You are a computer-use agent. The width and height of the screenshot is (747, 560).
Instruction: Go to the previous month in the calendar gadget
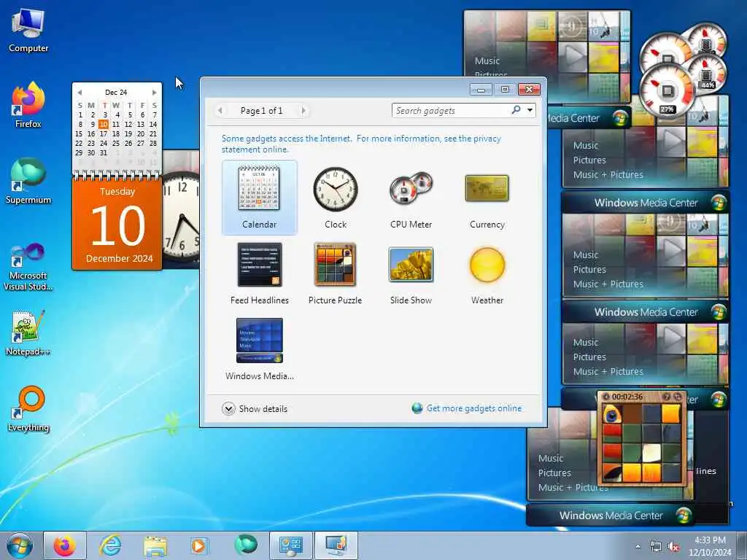coord(80,93)
